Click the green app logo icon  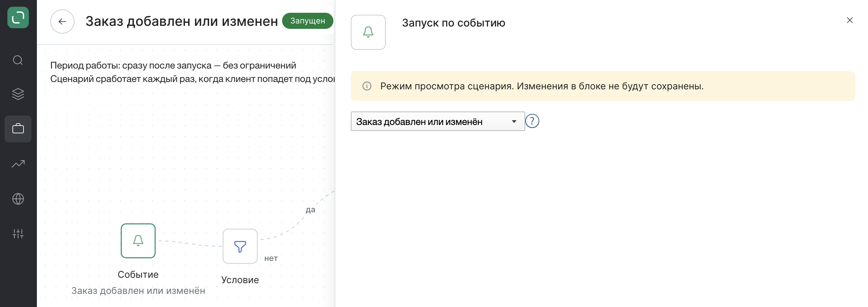click(x=18, y=17)
